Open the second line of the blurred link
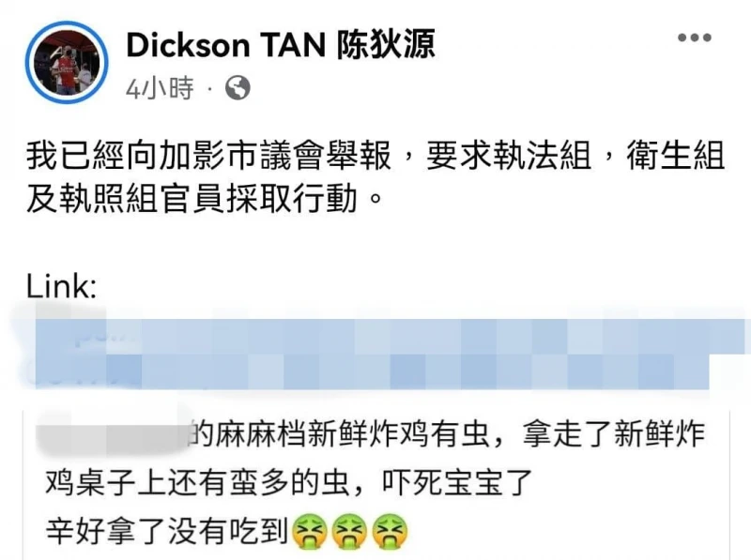This screenshot has width=751, height=560. 371,371
